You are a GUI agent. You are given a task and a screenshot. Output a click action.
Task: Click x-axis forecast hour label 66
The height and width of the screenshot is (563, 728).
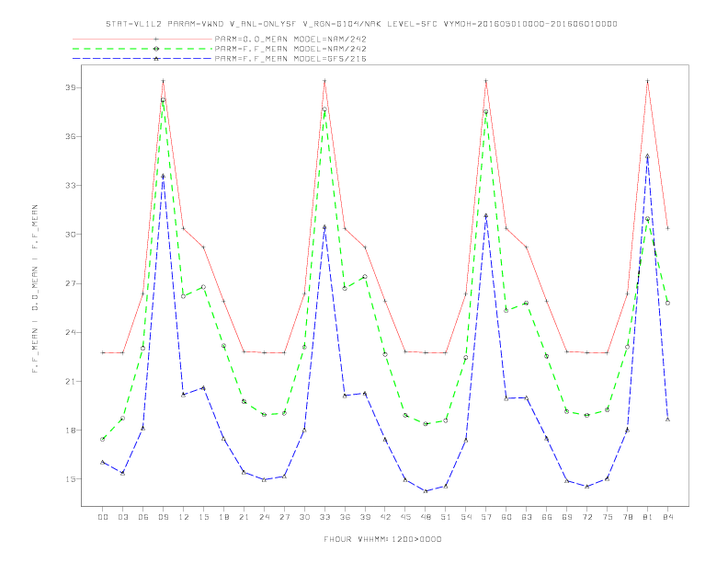click(547, 517)
